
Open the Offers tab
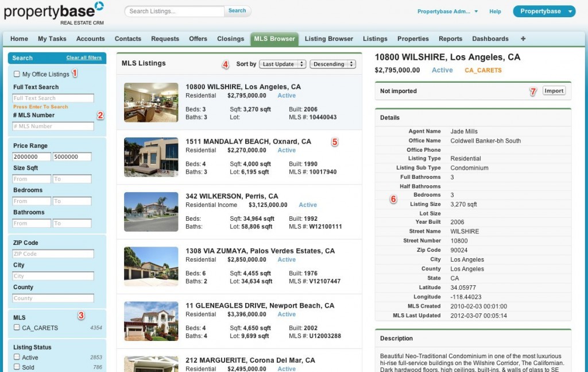pos(198,39)
